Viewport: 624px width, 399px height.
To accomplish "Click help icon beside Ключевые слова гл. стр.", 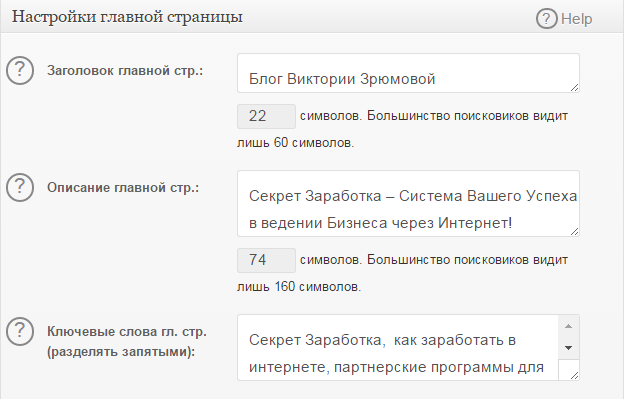I will coord(20,331).
